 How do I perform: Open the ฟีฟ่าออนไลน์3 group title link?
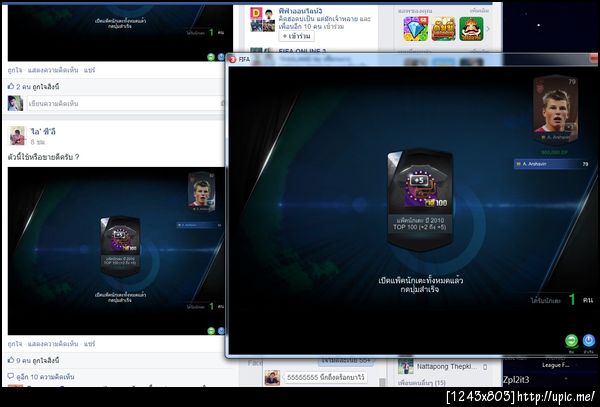point(300,11)
